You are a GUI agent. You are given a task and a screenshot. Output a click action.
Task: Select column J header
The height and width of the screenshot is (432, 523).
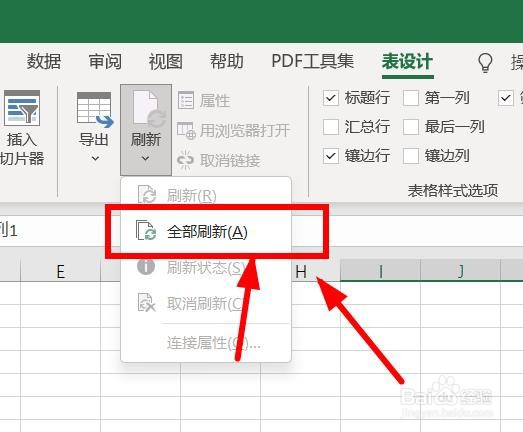pos(460,272)
